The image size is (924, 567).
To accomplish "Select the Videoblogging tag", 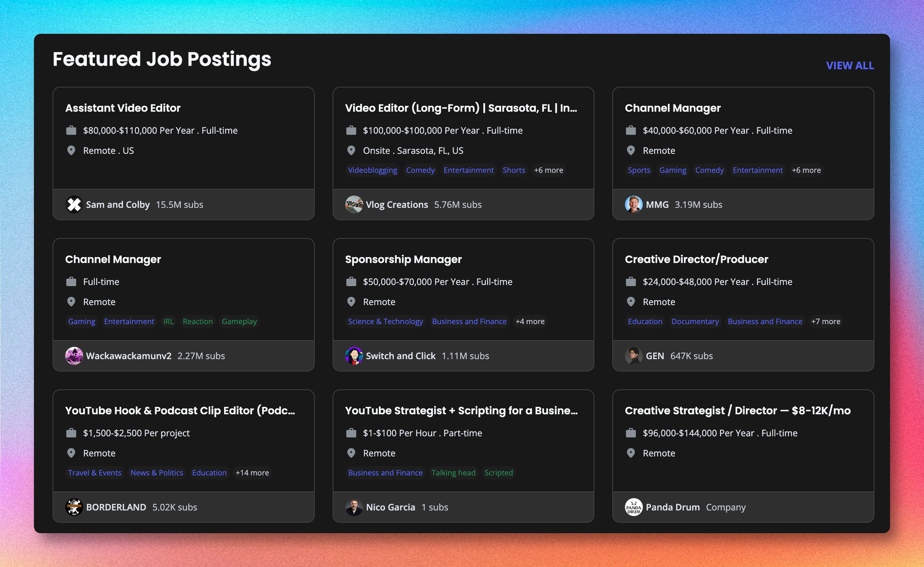I will [372, 170].
